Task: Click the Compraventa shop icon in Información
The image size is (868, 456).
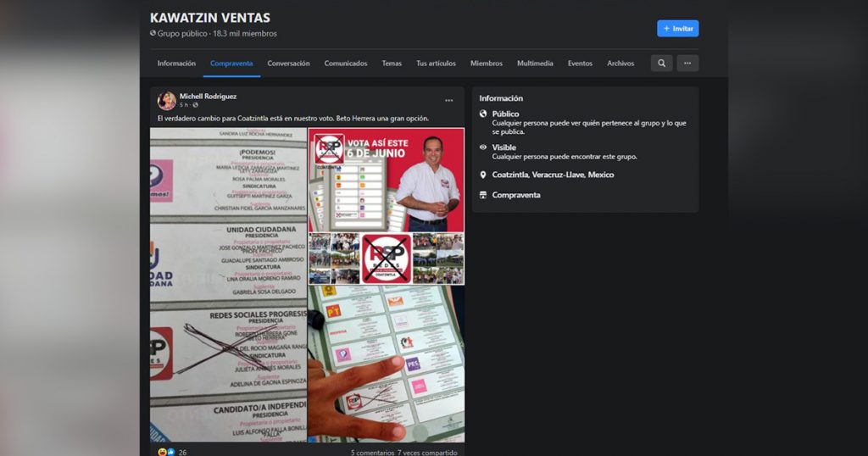Action: click(x=483, y=195)
